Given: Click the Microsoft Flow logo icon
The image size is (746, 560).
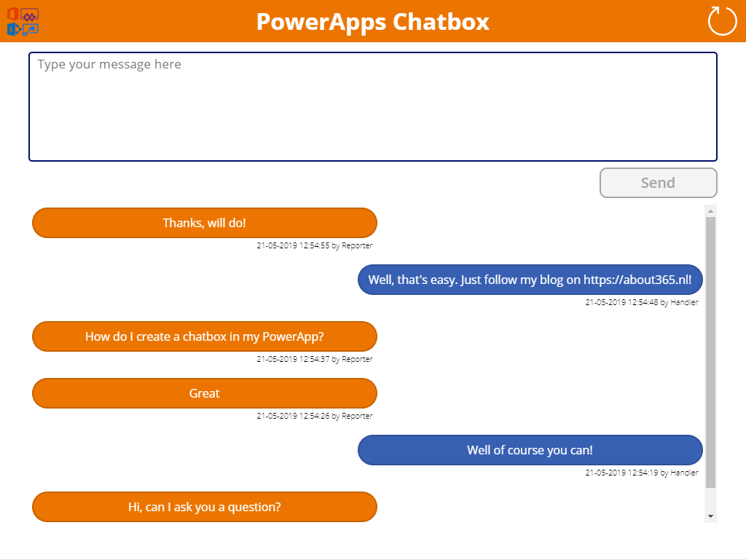Looking at the screenshot, I should [31, 30].
